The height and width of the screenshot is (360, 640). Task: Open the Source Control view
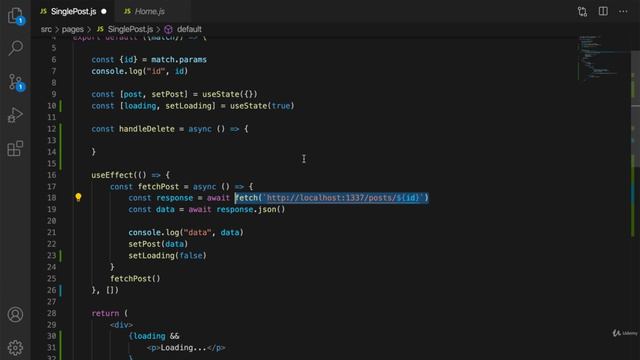16,82
